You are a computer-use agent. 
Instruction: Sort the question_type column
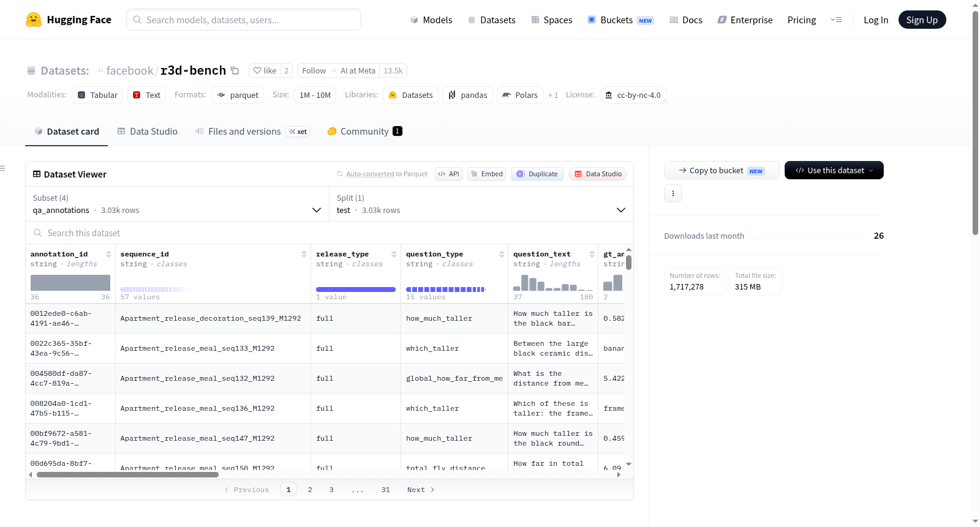click(502, 254)
